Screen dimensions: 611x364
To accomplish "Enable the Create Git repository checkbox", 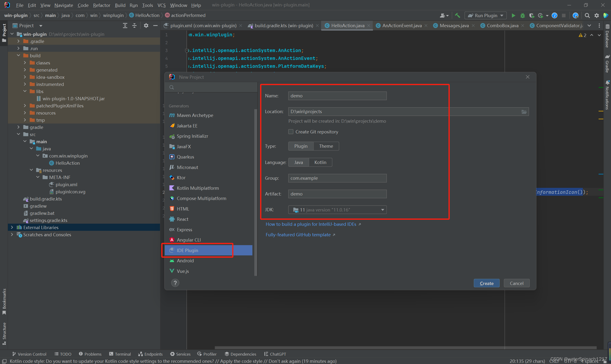I will 291,132.
